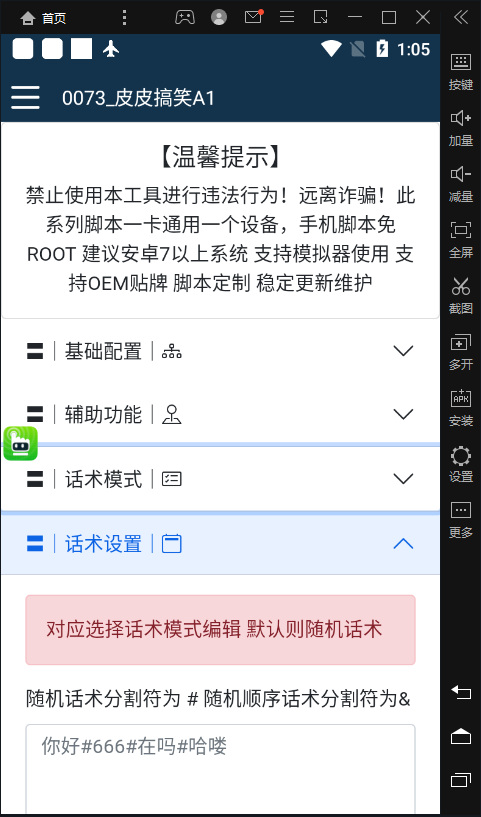481x817 pixels.
Task: Expand the 基础配置 section chevron
Action: click(x=403, y=351)
